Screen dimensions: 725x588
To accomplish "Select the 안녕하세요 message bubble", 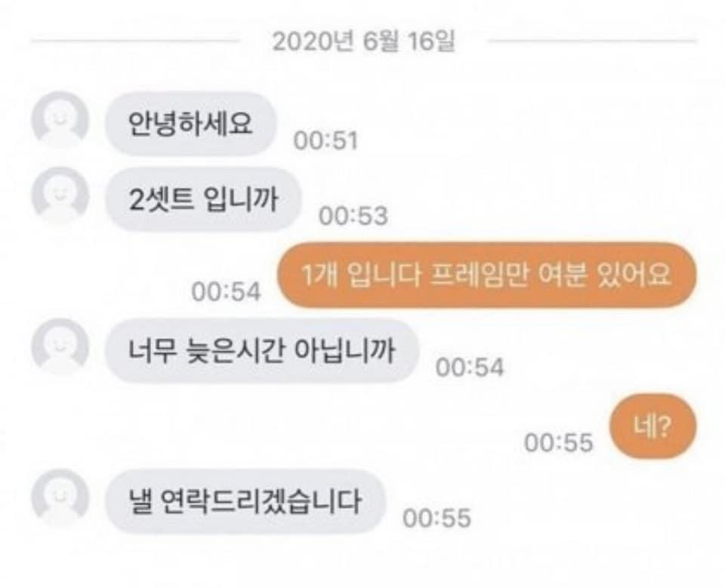I will pos(190,124).
